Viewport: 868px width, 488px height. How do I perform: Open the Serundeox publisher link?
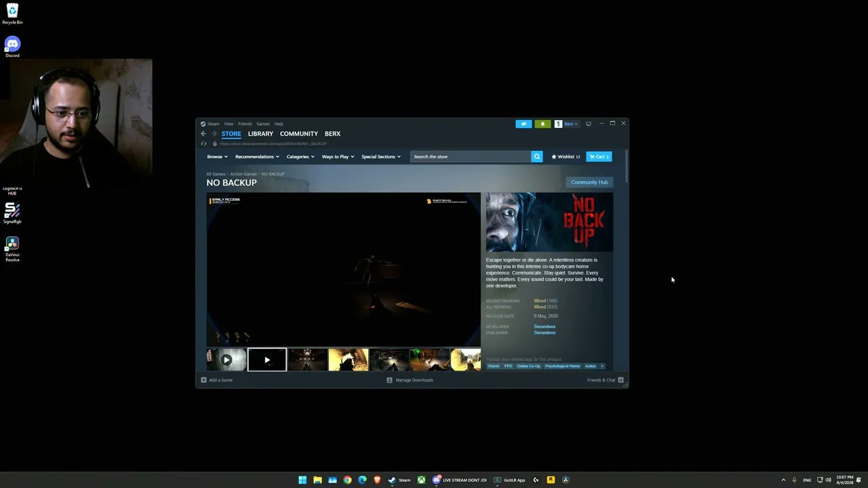[545, 333]
